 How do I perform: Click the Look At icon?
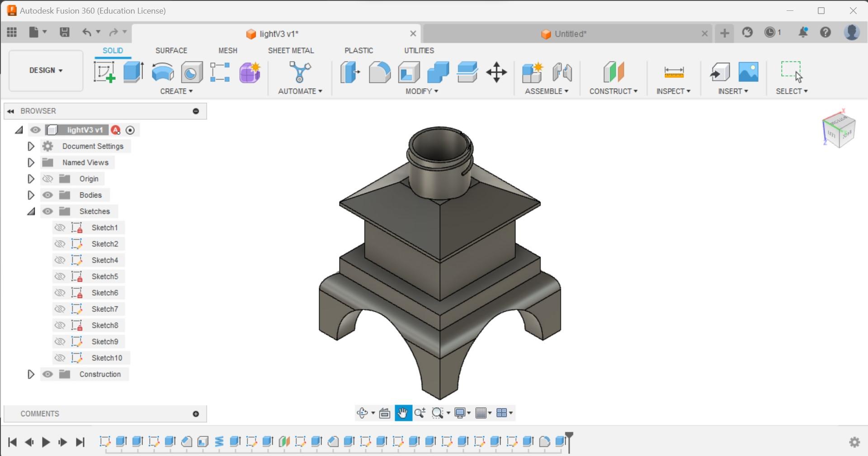point(385,413)
